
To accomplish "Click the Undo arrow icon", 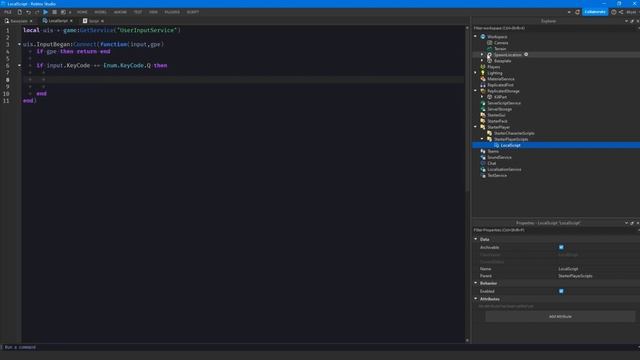I will (28, 12).
